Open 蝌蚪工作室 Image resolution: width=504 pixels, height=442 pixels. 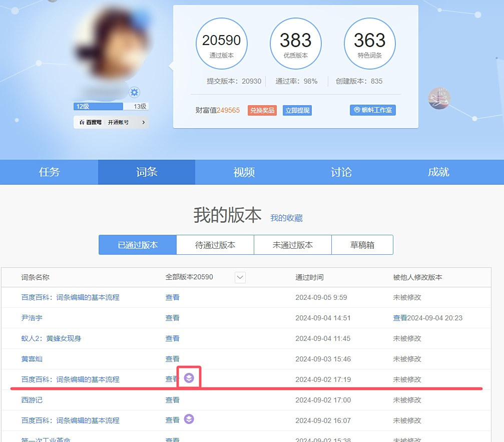(373, 110)
